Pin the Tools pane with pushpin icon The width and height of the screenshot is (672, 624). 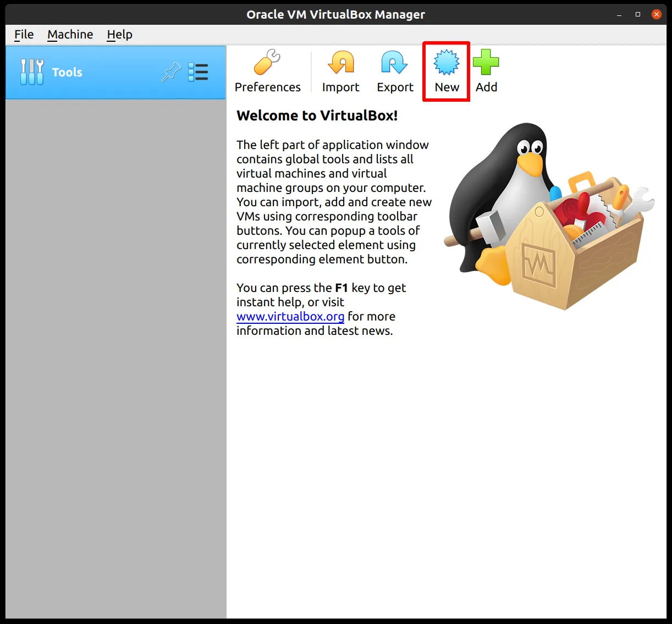click(x=171, y=72)
